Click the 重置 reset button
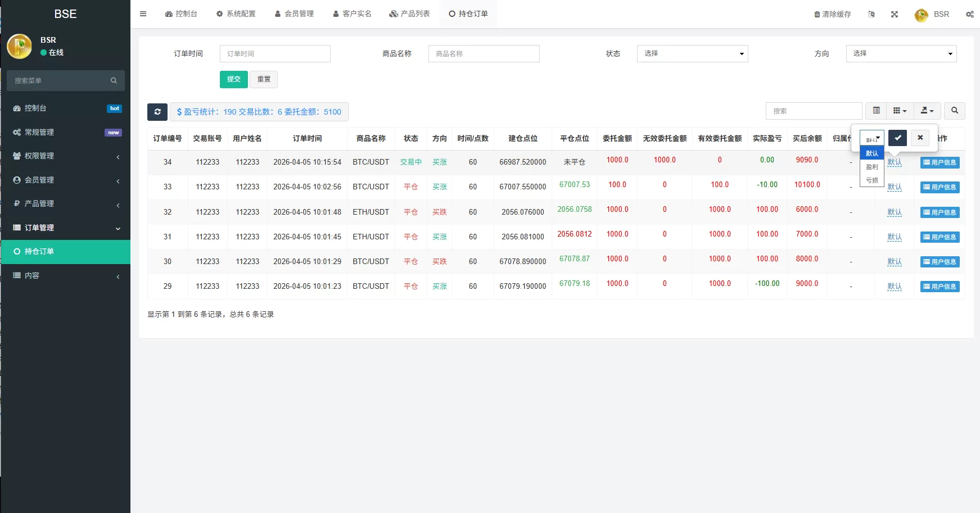The width and height of the screenshot is (980, 513). tap(264, 79)
